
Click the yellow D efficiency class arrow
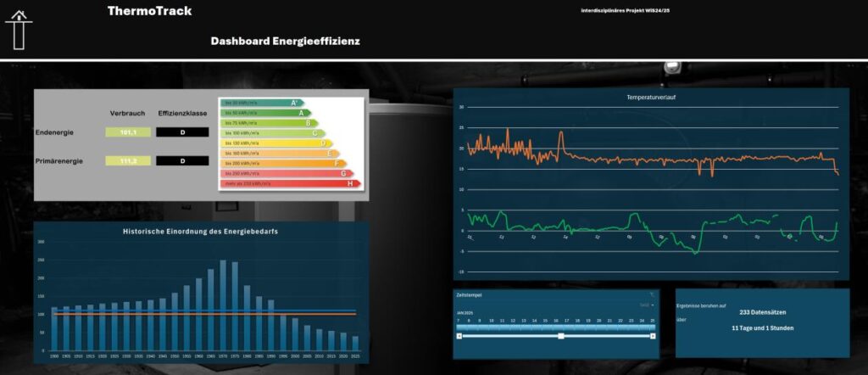click(x=275, y=143)
